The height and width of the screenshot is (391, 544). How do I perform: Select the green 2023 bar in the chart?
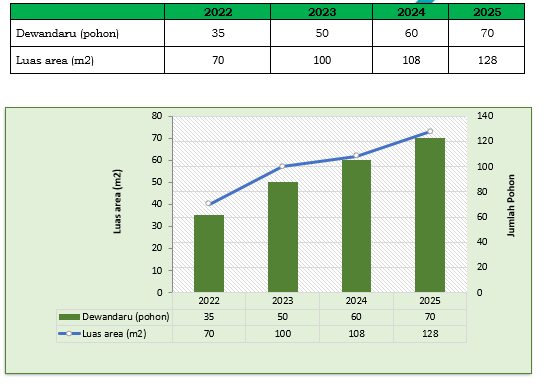[x=283, y=237]
